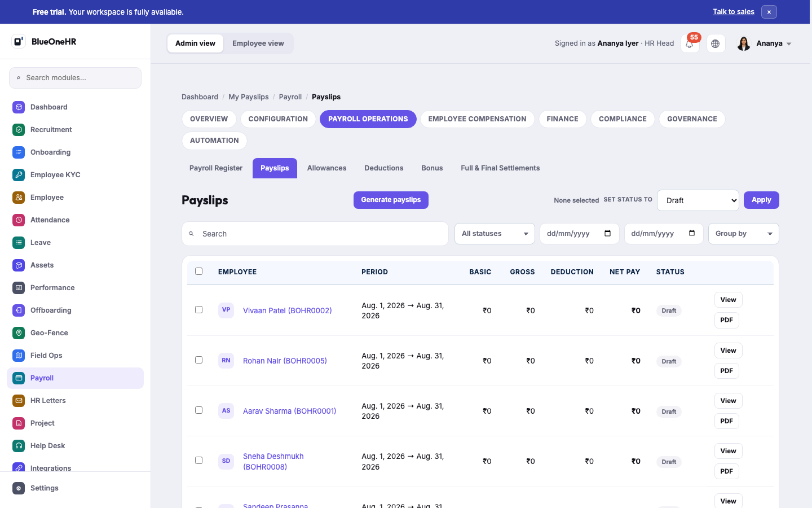Expand the Ananya user menu
Image resolution: width=812 pixels, height=508 pixels.
[x=765, y=43]
